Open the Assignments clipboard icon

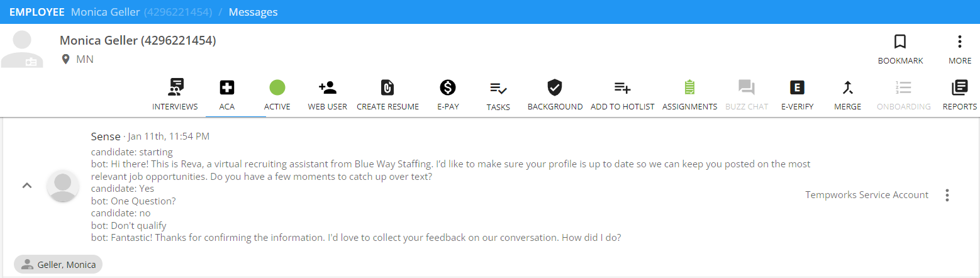[x=689, y=88]
